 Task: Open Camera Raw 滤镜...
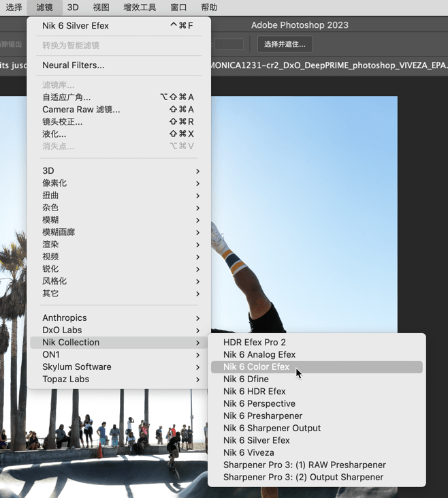tap(118, 110)
